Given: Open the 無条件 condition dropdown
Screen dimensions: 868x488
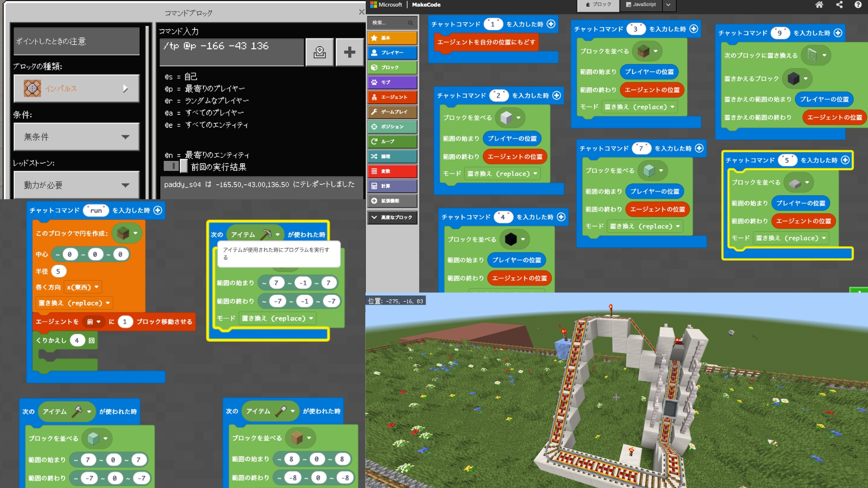Looking at the screenshot, I should pos(76,137).
